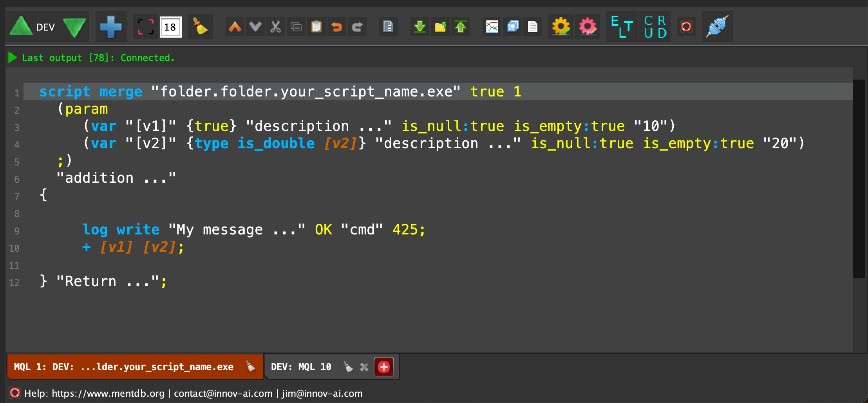The image size is (868, 403).
Task: Click the blue plus icon in toolbar
Action: click(x=111, y=27)
